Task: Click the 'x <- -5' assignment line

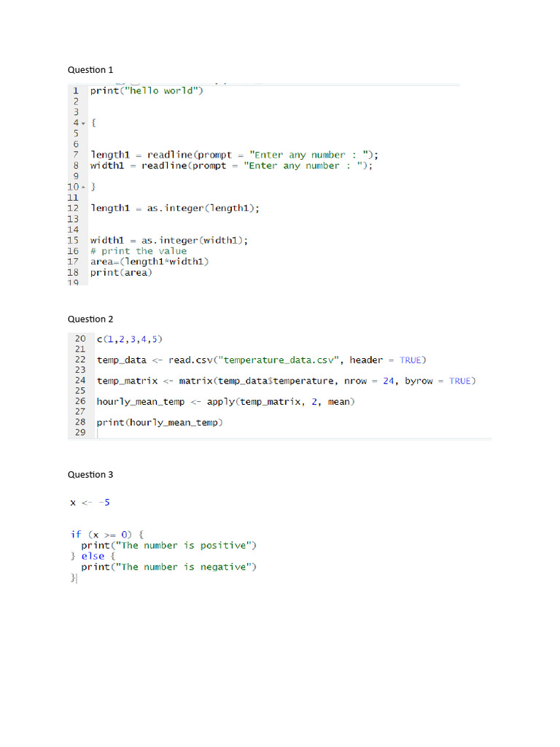Action: [x=90, y=503]
